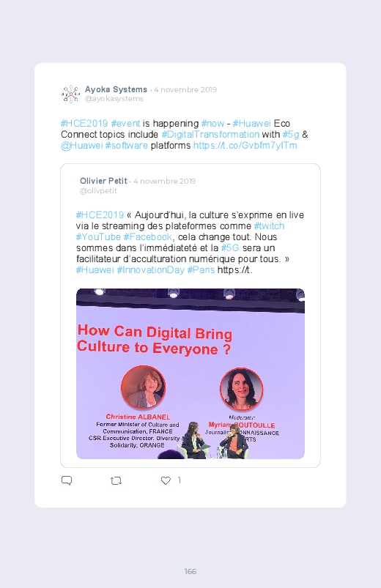Click the #twitch hashtag in quoted tweet
Viewport: 381px width, 588px height.
(269, 226)
